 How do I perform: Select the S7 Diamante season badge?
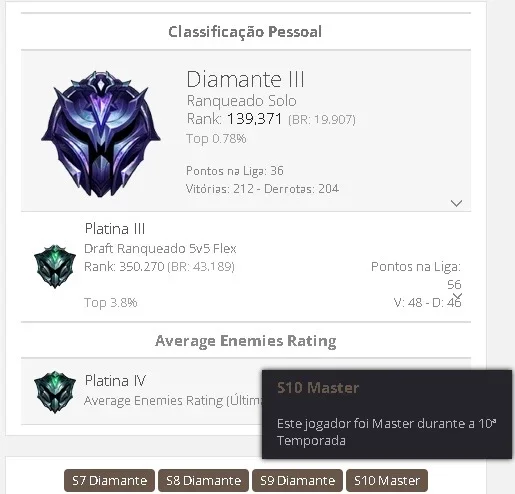click(x=109, y=480)
